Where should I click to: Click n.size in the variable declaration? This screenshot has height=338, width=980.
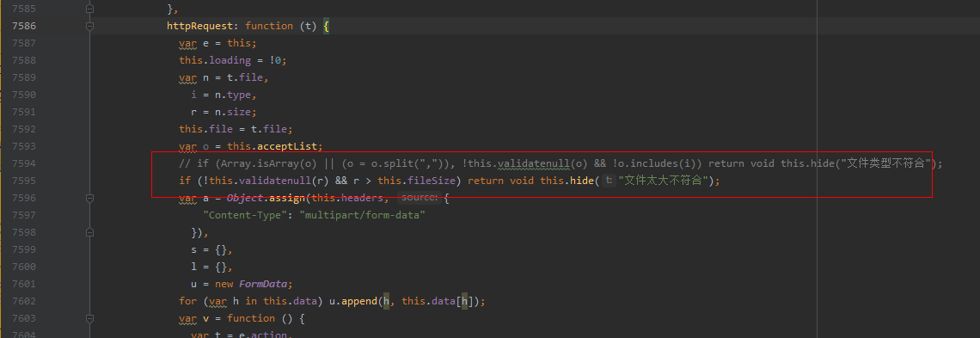point(234,112)
